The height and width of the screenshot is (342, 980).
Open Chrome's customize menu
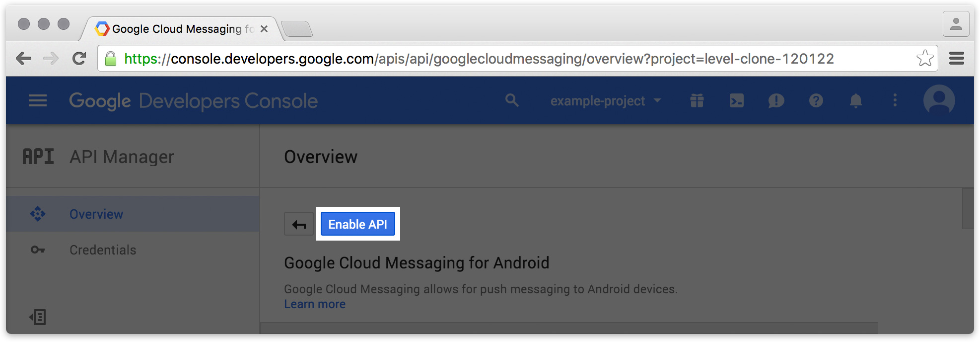click(957, 59)
